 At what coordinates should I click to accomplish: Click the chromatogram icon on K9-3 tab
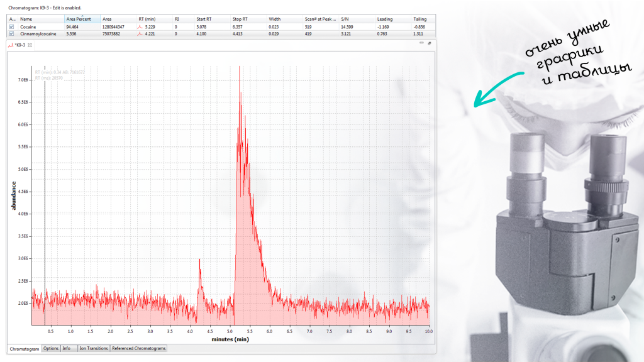pyautogui.click(x=10, y=45)
